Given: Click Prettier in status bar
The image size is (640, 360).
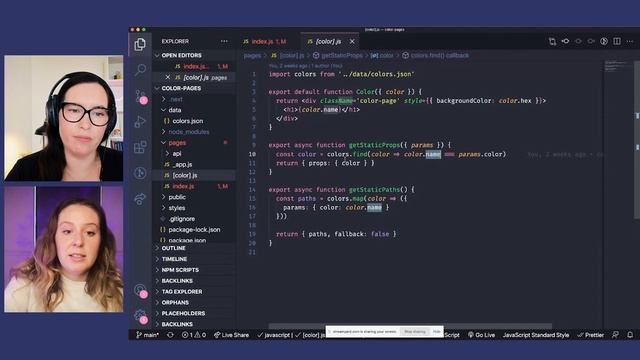Looking at the screenshot, I should [591, 335].
